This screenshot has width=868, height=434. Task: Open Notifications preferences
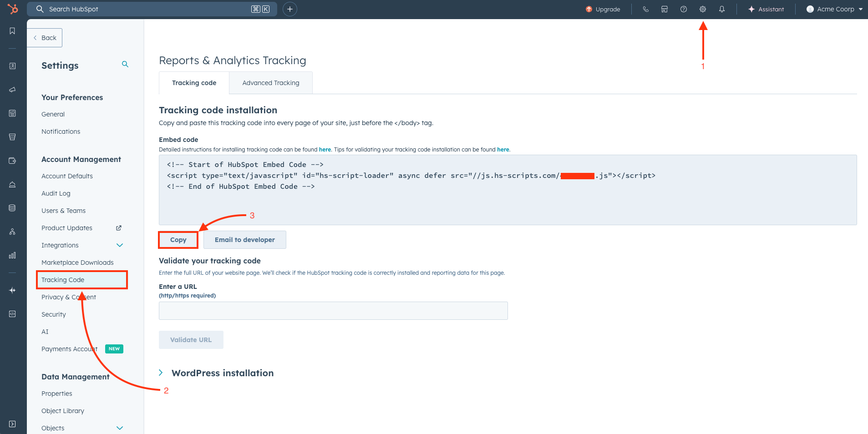(x=61, y=131)
